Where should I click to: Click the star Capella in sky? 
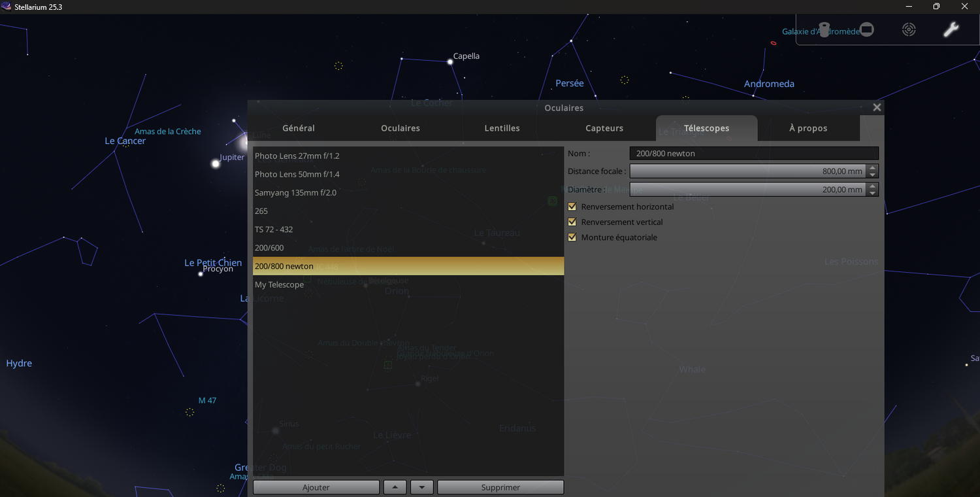click(450, 61)
